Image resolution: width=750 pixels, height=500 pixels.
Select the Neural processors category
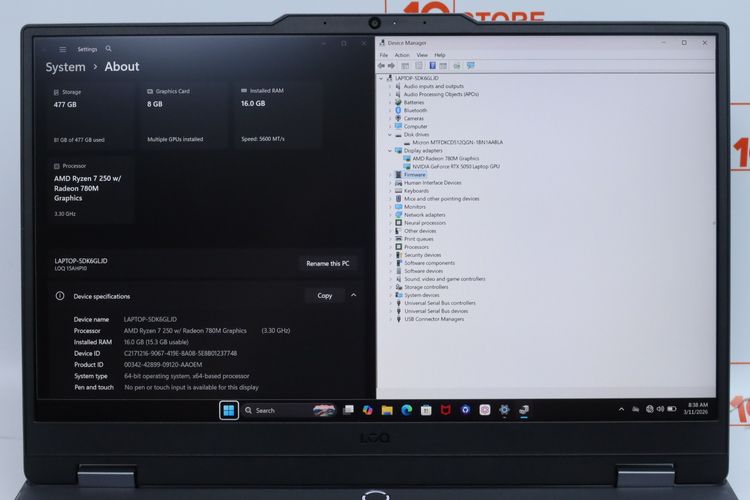point(425,223)
